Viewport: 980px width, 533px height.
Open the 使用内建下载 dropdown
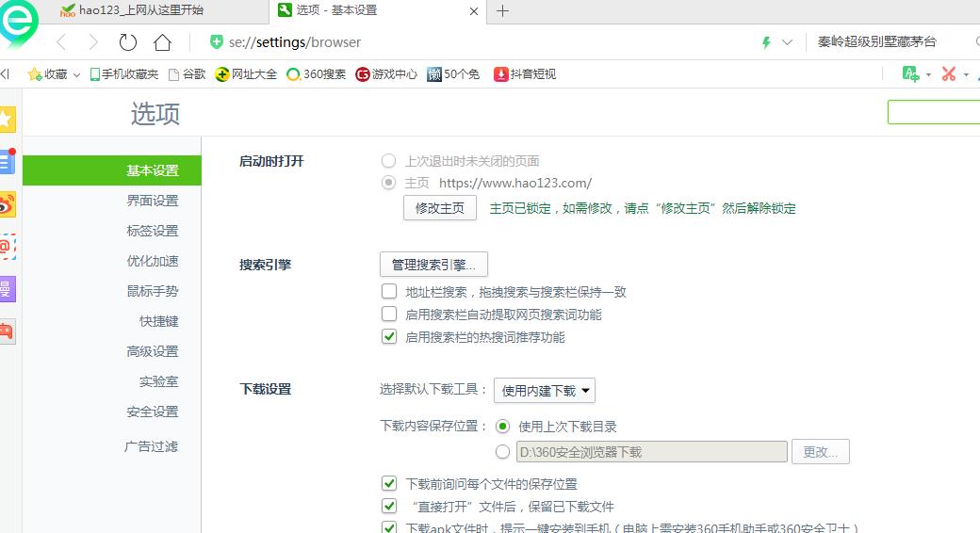(x=545, y=391)
